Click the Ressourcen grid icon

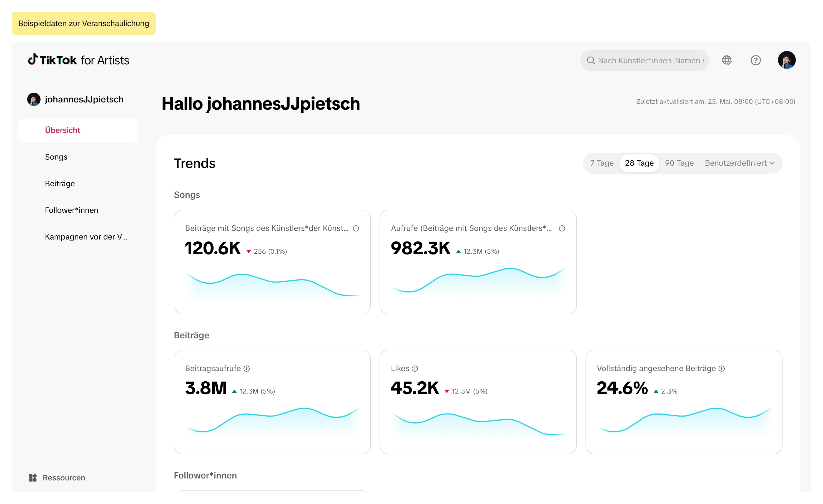tap(33, 478)
